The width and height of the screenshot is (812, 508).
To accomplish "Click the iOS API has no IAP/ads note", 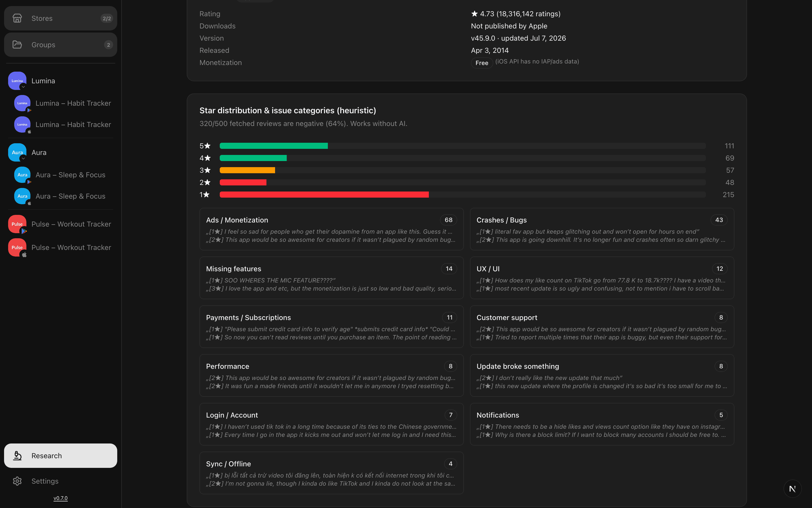I will click(x=537, y=61).
